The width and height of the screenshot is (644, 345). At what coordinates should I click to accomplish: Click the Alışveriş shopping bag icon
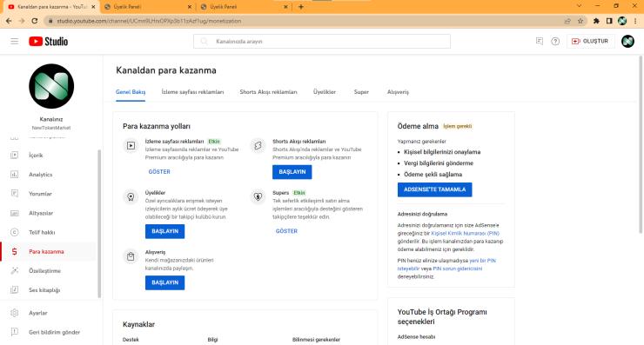coord(131,256)
